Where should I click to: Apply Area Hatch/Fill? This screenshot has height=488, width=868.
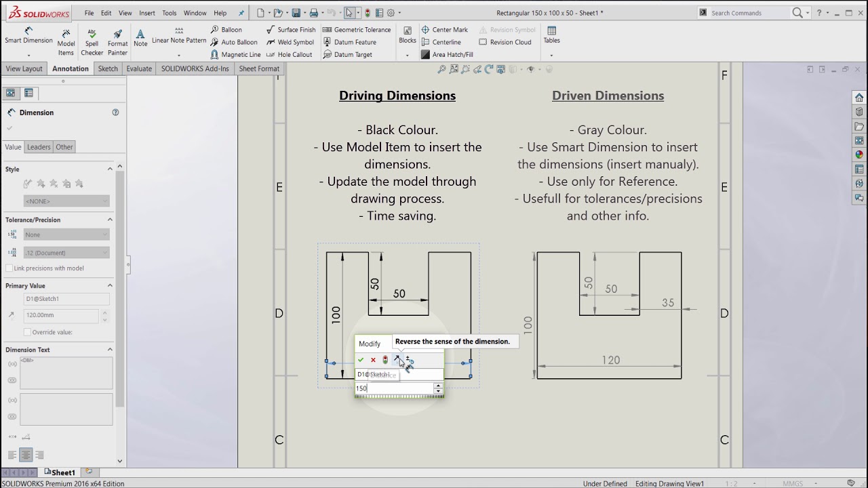(447, 54)
